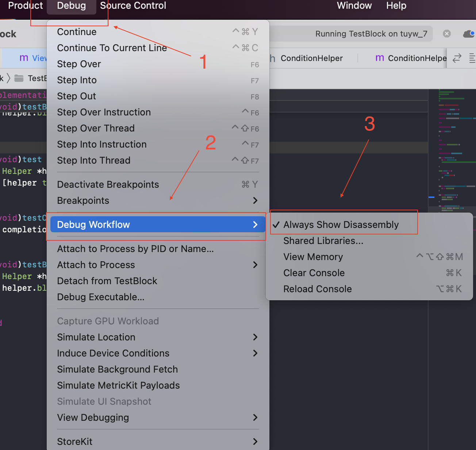
Task: Click the h header icon on ConditionHelper tab
Action: (273, 58)
